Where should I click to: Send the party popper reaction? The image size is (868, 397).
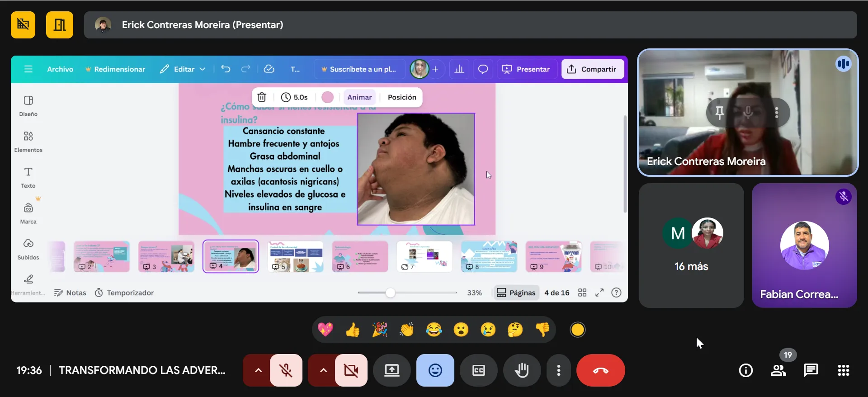point(380,330)
